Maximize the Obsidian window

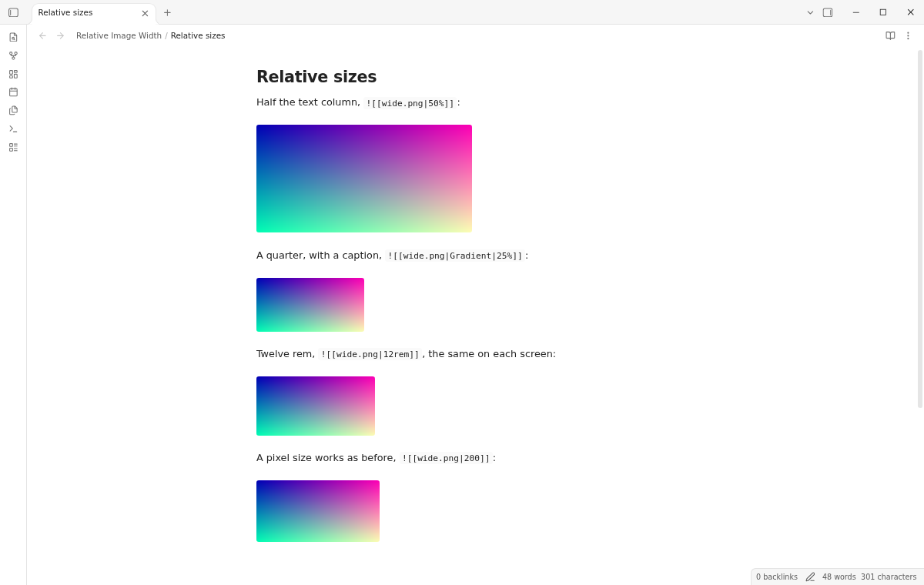pos(883,12)
